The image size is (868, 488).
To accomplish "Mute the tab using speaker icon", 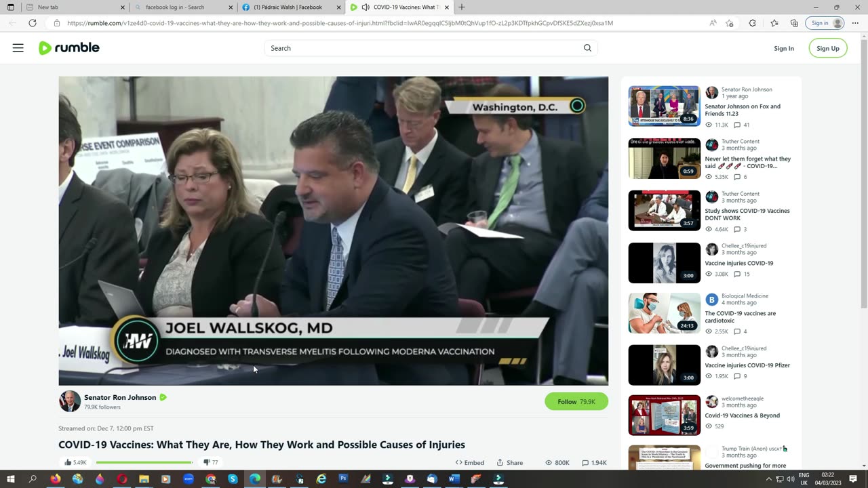I will 366,7.
